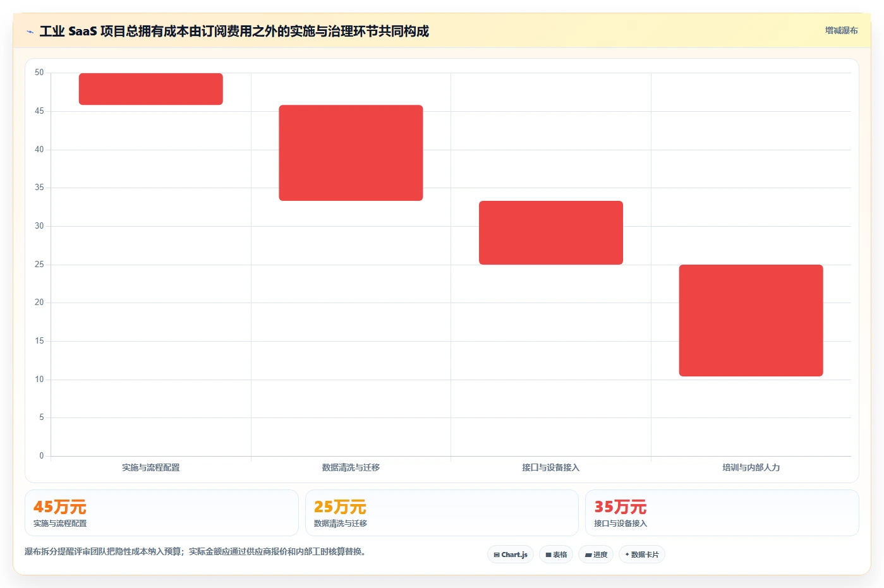The image size is (884, 588).
Task: Open the 25万元 数据清洗与迁移 card
Action: 442,513
